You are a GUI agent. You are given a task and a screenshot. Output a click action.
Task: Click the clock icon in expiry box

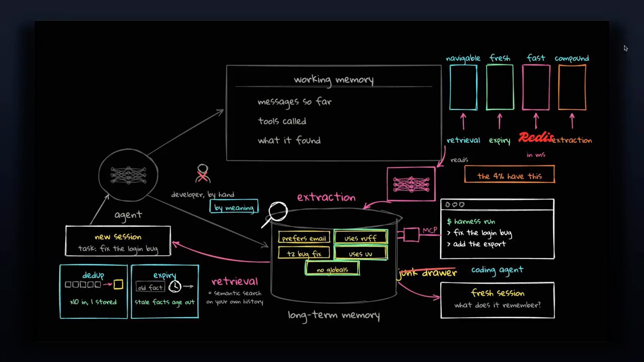point(175,287)
